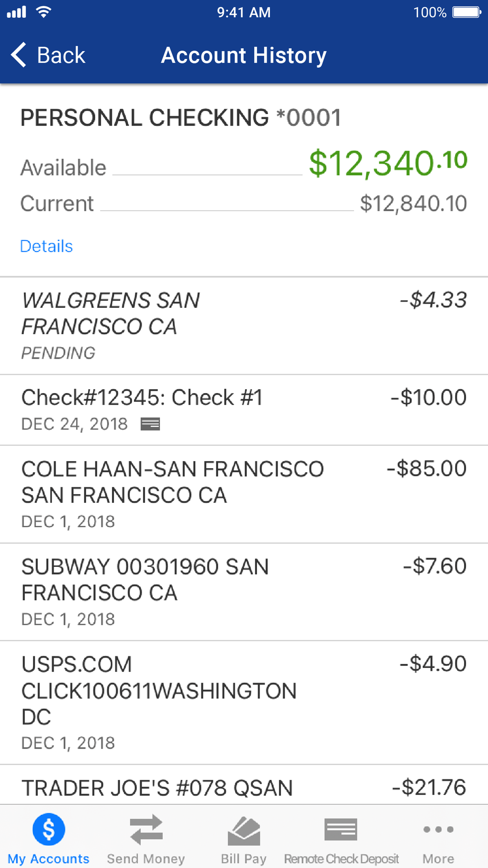Image resolution: width=488 pixels, height=868 pixels.
Task: Switch to the Send Money tab
Action: [x=146, y=858]
